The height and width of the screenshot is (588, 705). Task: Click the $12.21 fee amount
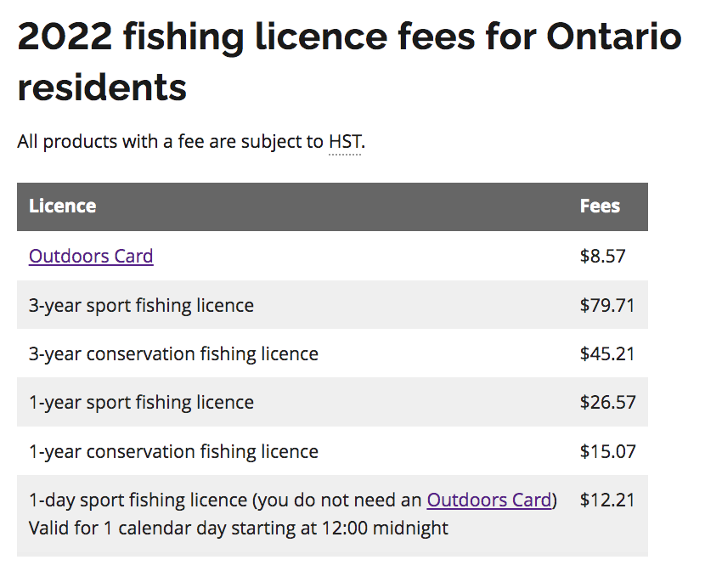tap(606, 500)
